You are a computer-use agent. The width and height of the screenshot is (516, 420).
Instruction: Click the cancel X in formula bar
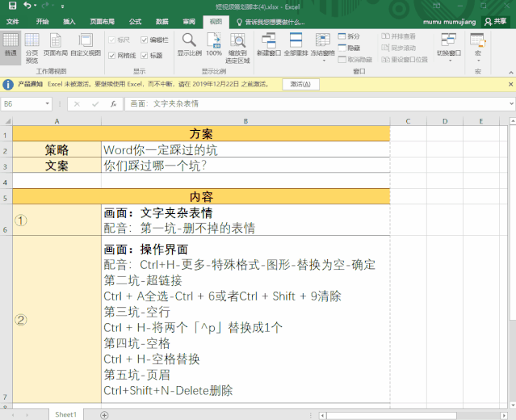pyautogui.click(x=77, y=104)
